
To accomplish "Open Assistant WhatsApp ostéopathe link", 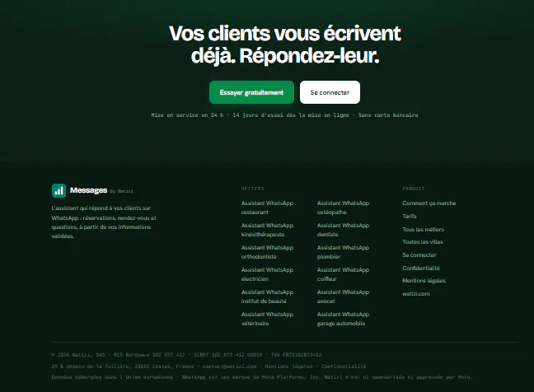I will 343,208.
